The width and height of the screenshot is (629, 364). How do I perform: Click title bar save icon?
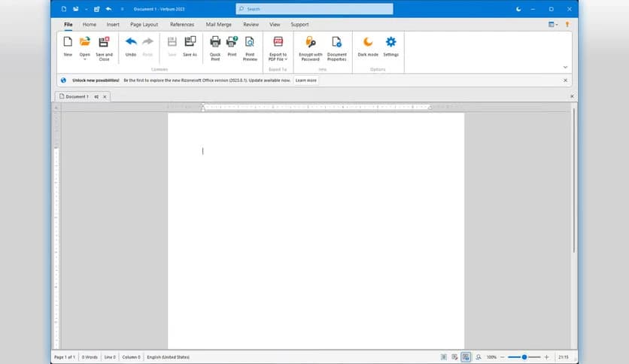[x=96, y=9]
